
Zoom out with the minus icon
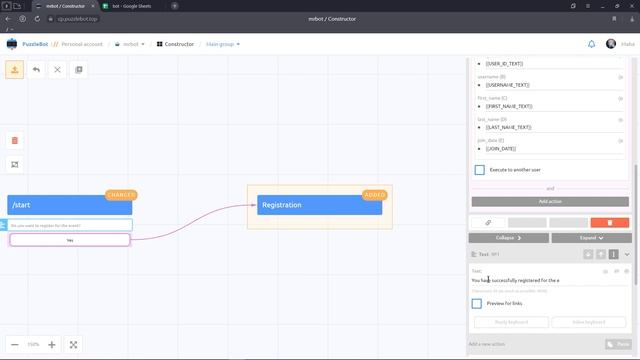pos(15,344)
